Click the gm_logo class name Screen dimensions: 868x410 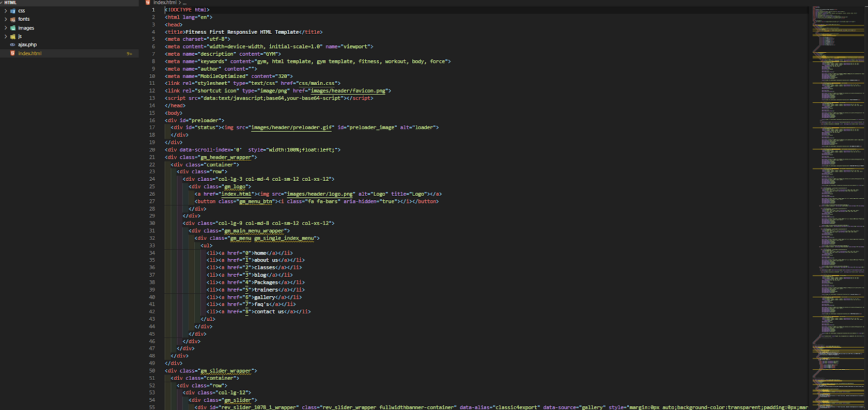tap(236, 187)
